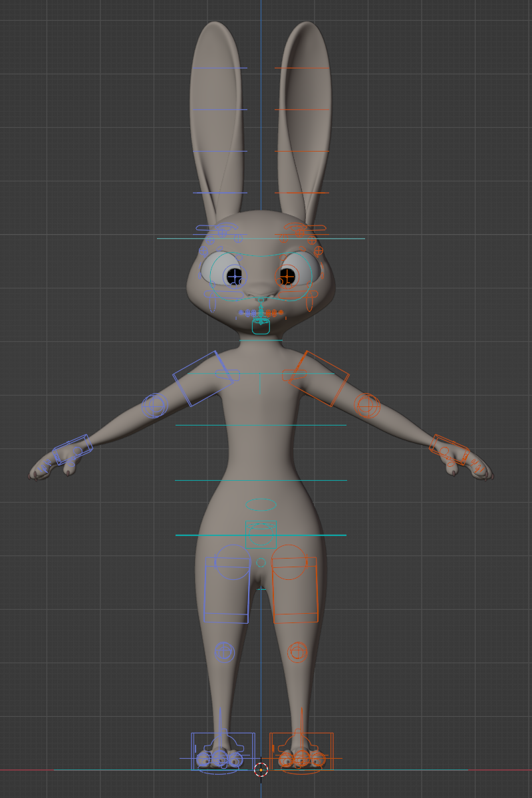This screenshot has height=798, width=532.
Task: Select the teal outline surrounding both eyes
Action: coord(261,277)
